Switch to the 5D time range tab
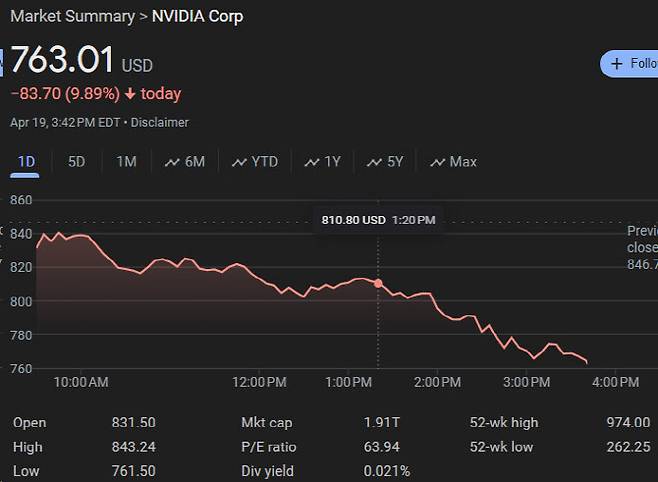Viewport: 658px width, 482px height. coord(76,162)
